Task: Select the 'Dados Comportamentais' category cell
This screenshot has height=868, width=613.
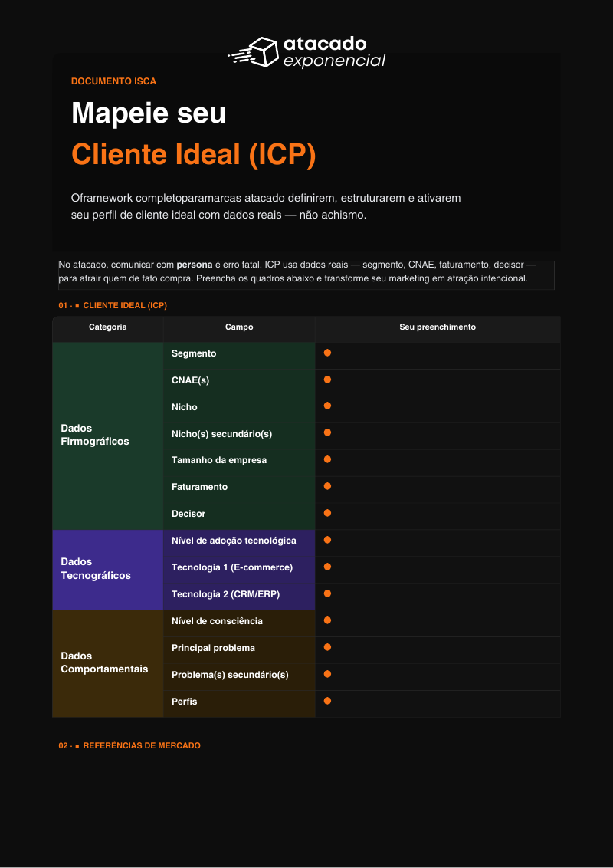Action: point(108,663)
